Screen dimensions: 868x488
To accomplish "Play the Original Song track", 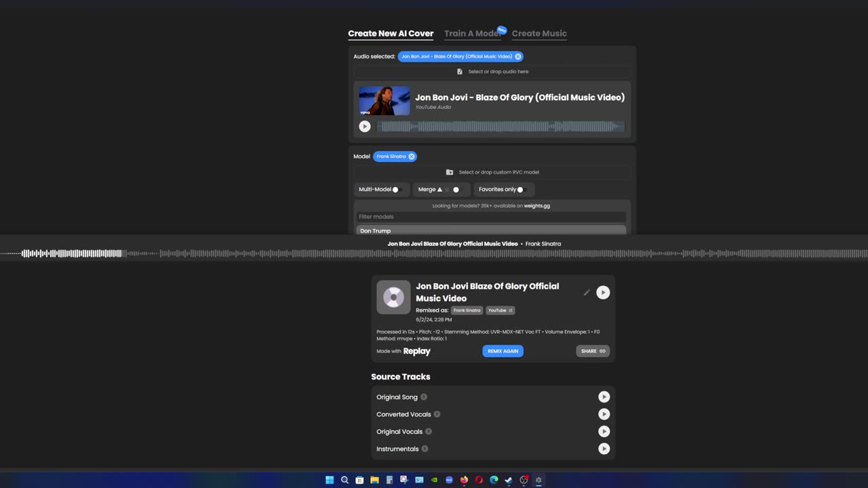I will [x=604, y=397].
